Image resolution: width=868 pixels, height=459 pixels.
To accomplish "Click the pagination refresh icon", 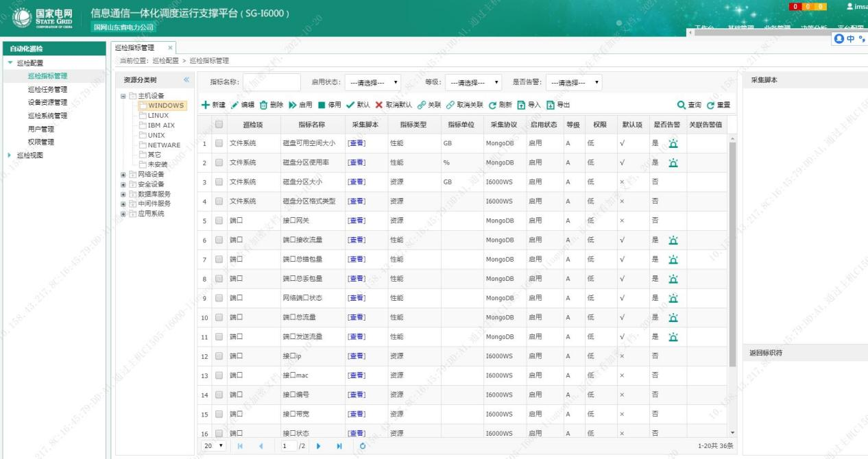I will tap(363, 446).
